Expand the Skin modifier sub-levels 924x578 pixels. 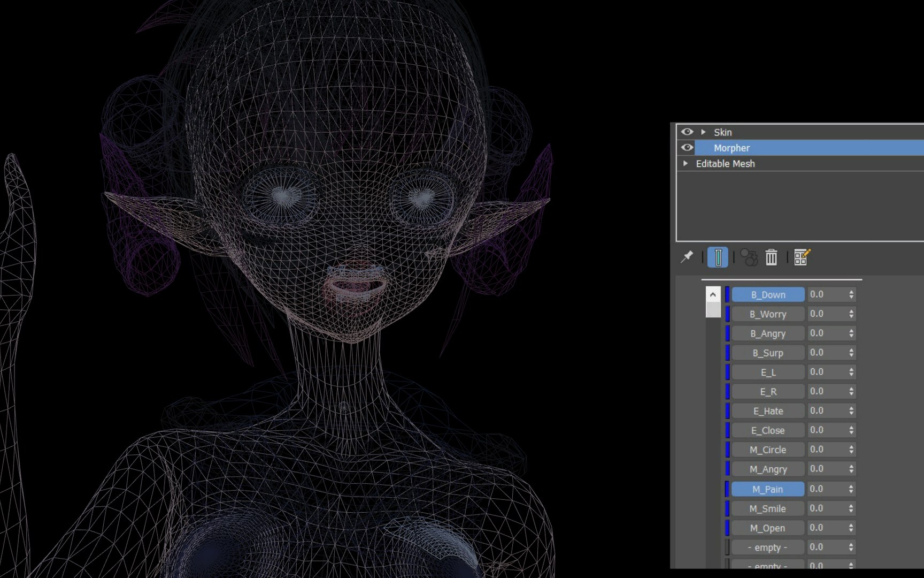704,132
